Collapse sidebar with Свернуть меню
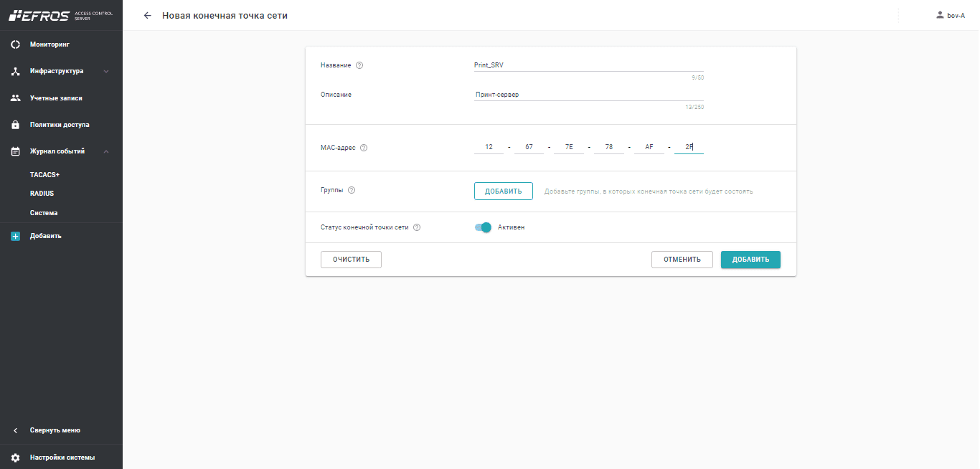 pos(55,430)
